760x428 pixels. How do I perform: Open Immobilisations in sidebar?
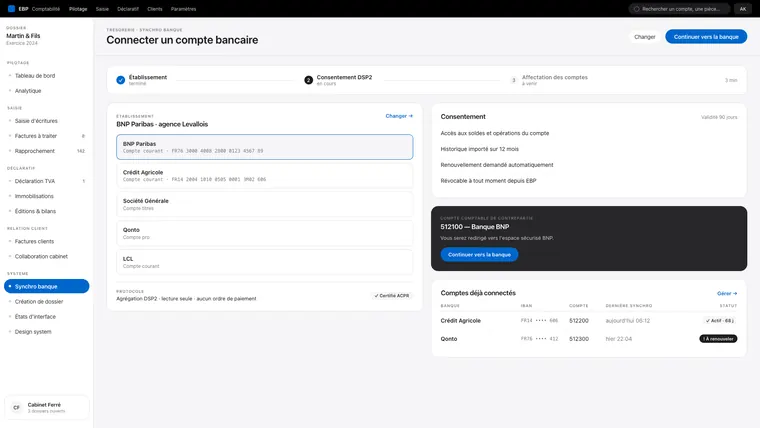click(x=47, y=196)
